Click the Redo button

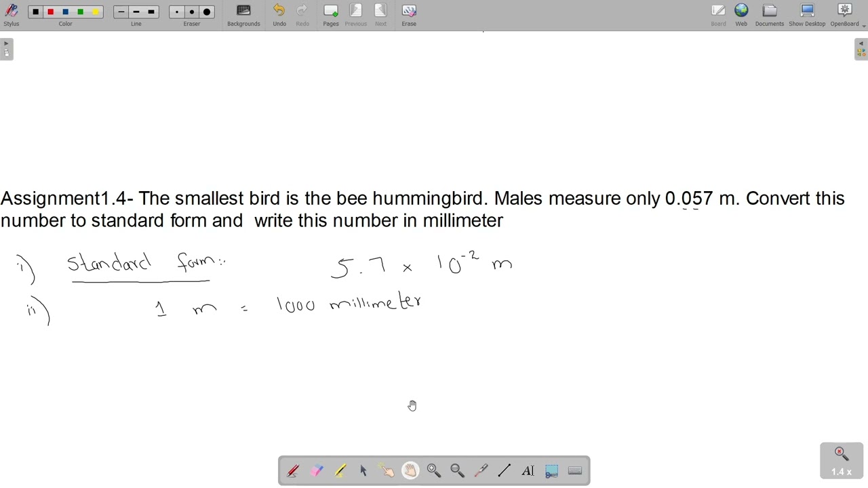(302, 15)
